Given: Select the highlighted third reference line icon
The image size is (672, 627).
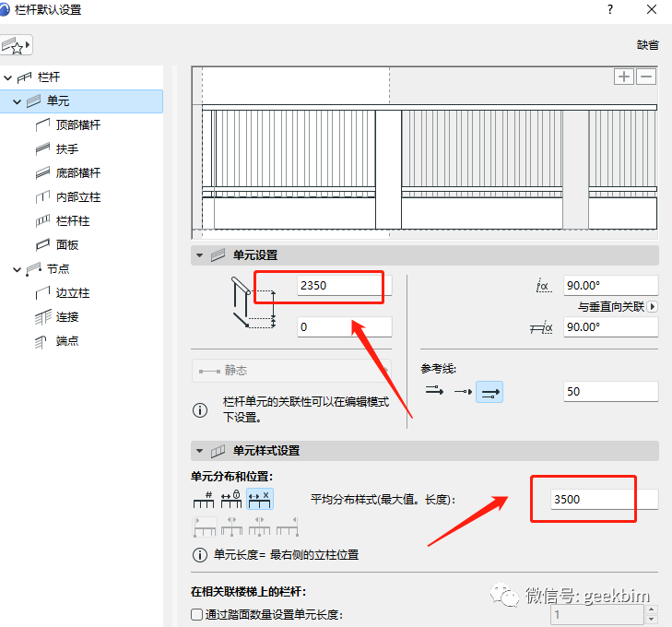Looking at the screenshot, I should click(490, 392).
